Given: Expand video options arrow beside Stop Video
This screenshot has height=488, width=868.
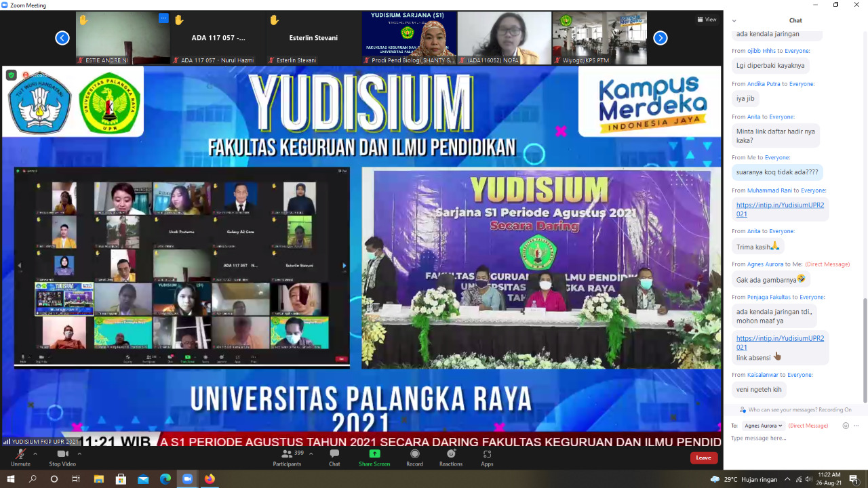Looking at the screenshot, I should click(x=79, y=453).
